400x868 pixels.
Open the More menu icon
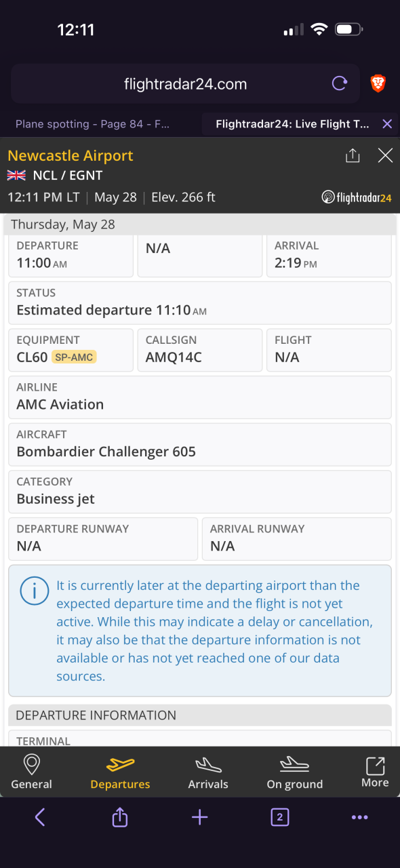click(x=375, y=772)
